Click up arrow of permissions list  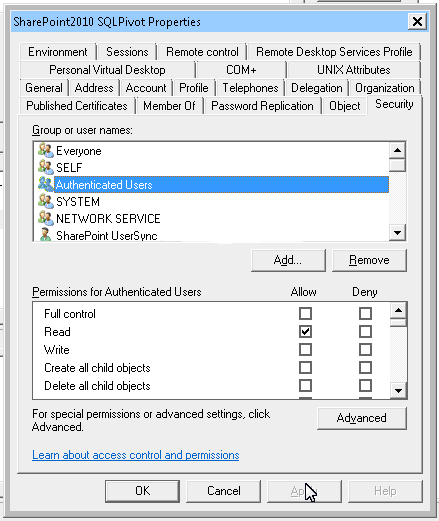[398, 311]
